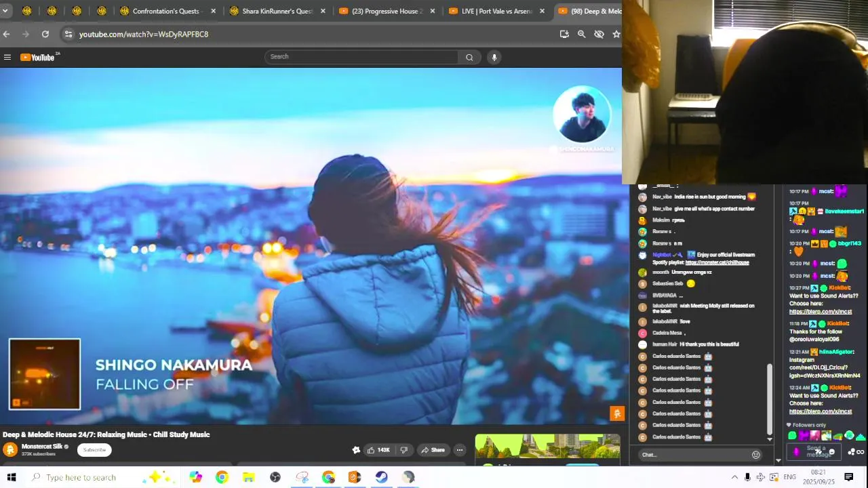Image resolution: width=868 pixels, height=488 pixels.
Task: Switch ENG input language indicator
Action: [x=789, y=477]
